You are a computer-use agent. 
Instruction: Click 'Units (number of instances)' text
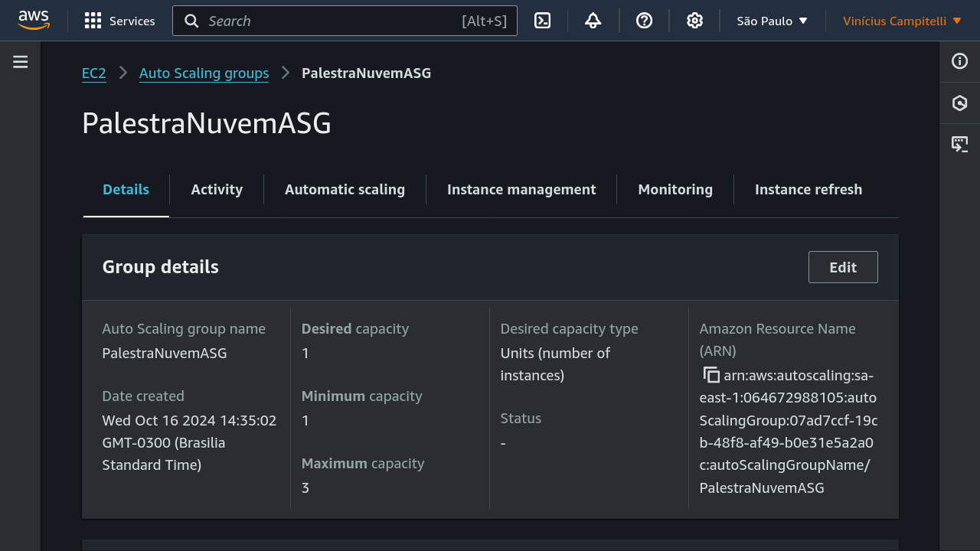pyautogui.click(x=555, y=364)
